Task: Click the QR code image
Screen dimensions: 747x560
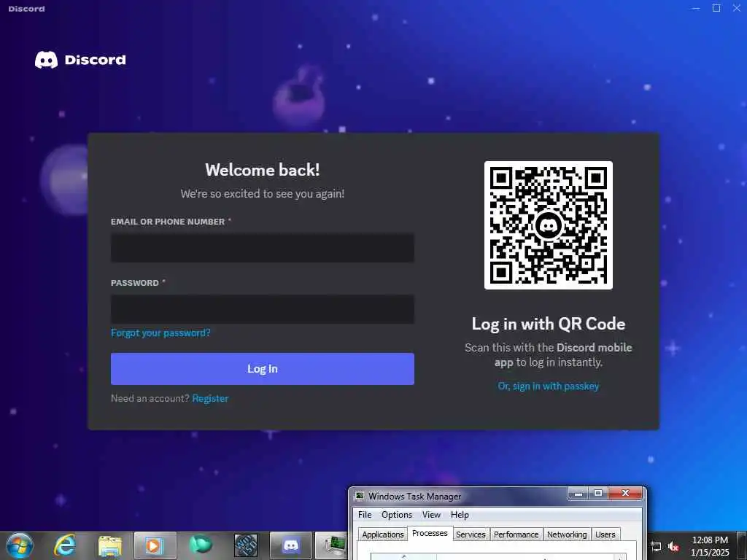Action: coord(549,225)
